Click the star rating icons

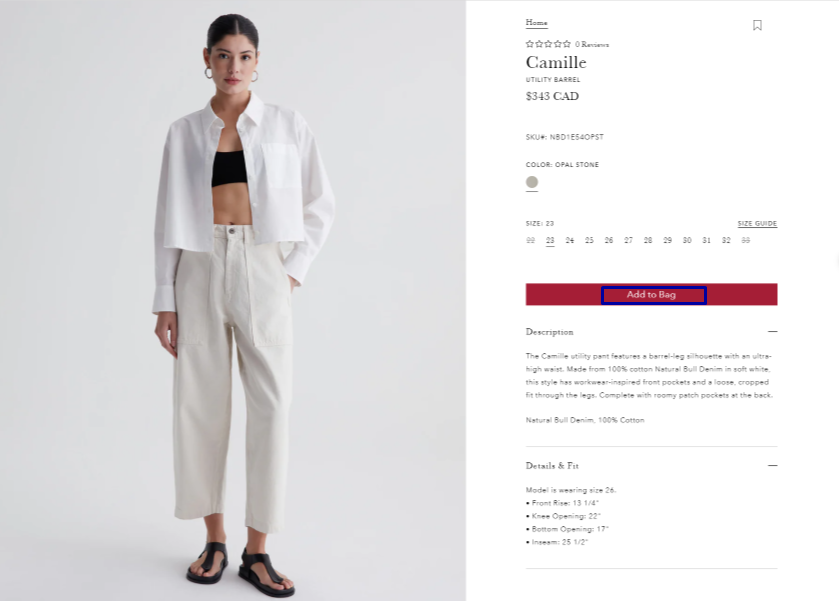548,44
